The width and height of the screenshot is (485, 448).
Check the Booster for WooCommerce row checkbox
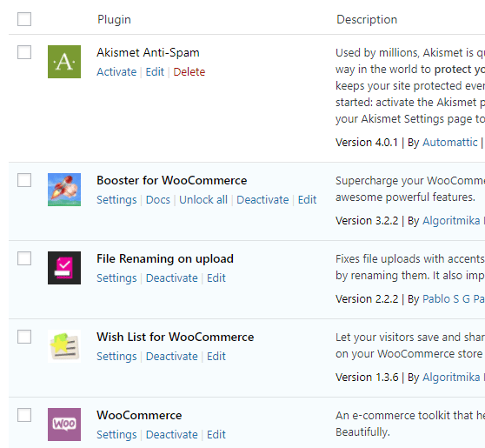tap(24, 180)
